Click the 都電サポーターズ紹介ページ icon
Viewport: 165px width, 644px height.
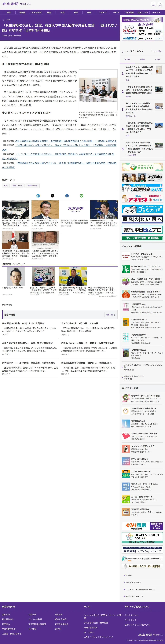126,399
